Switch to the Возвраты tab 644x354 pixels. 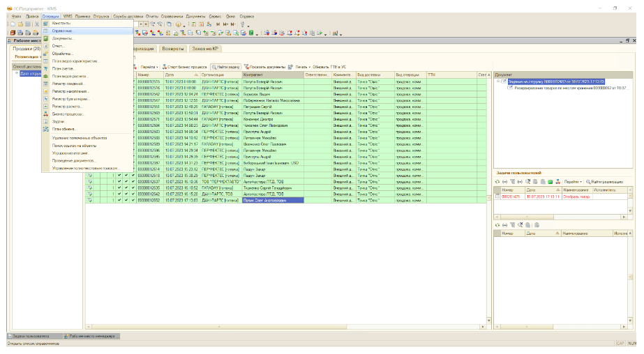pos(172,49)
